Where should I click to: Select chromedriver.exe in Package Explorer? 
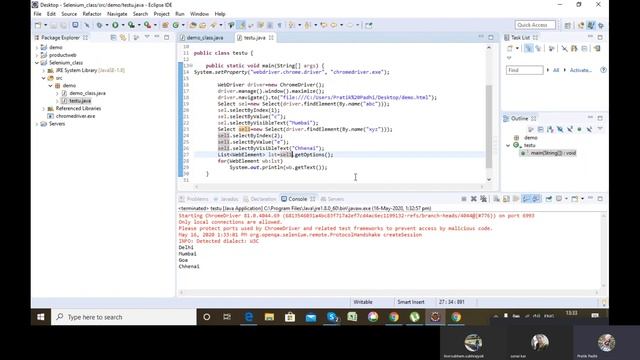click(71, 116)
